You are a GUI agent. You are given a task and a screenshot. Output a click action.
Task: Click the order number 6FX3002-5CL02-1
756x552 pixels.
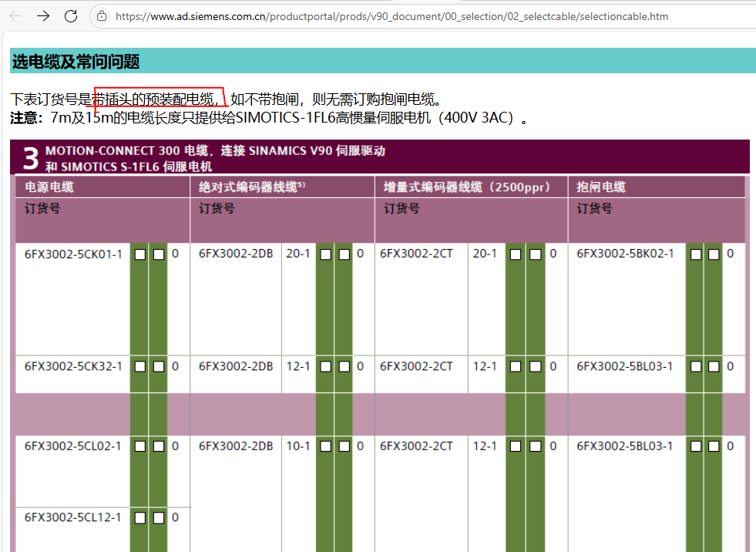point(72,446)
